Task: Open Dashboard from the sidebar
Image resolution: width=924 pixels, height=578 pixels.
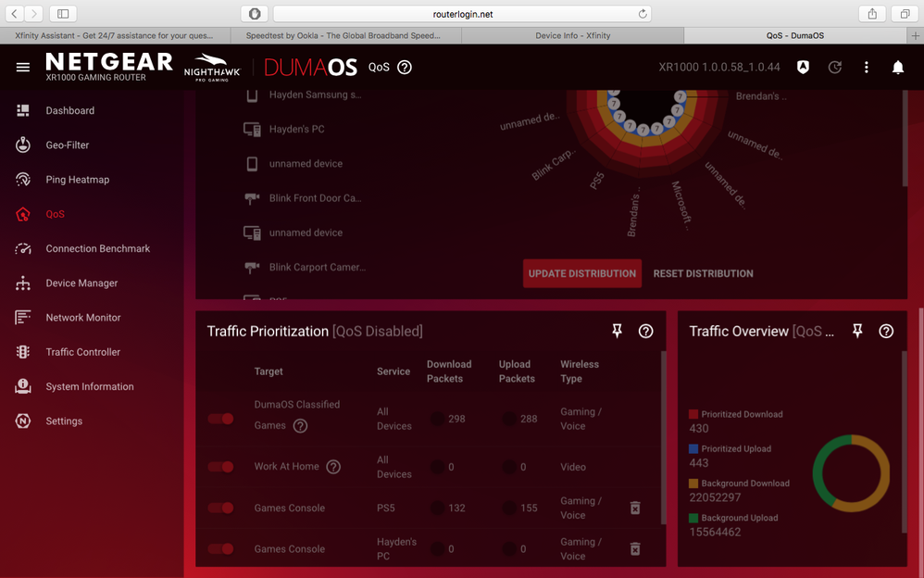Action: [x=70, y=110]
